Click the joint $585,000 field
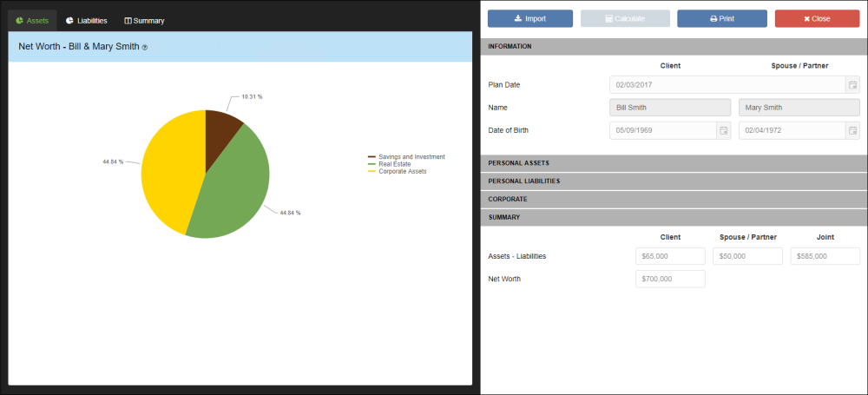868x395 pixels. 825,256
